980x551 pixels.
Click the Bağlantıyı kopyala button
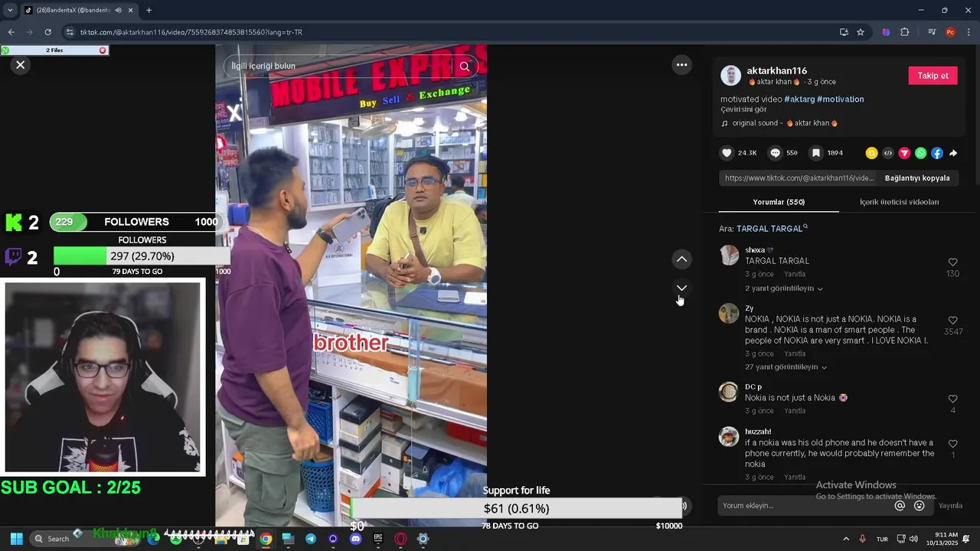tap(917, 178)
